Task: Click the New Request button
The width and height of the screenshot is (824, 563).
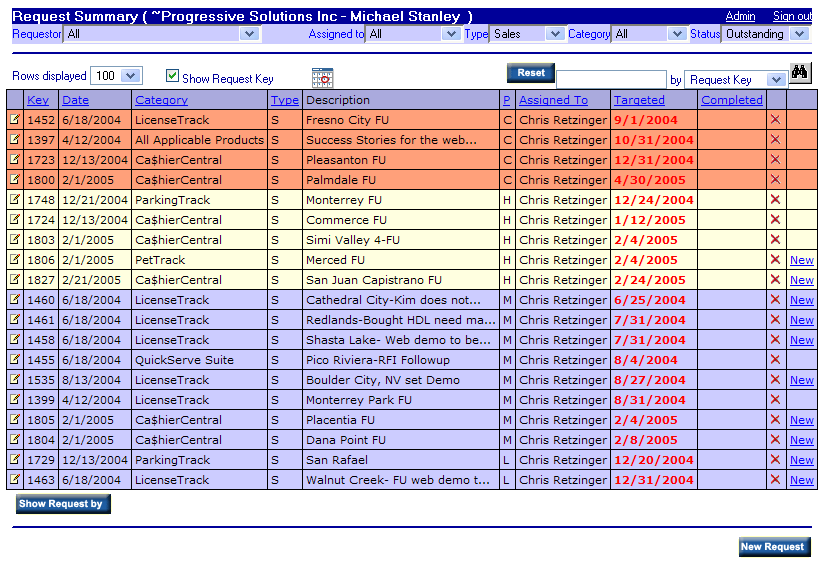Action: 773,547
